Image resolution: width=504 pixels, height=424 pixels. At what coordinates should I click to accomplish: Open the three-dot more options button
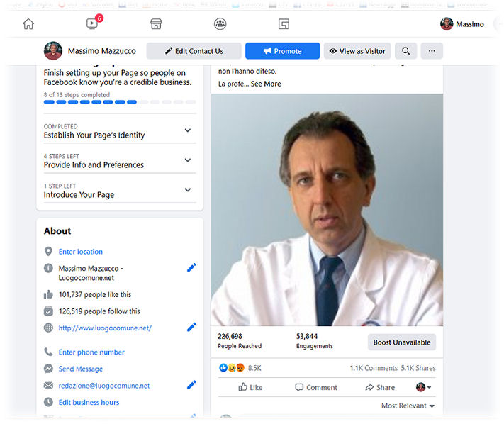432,51
